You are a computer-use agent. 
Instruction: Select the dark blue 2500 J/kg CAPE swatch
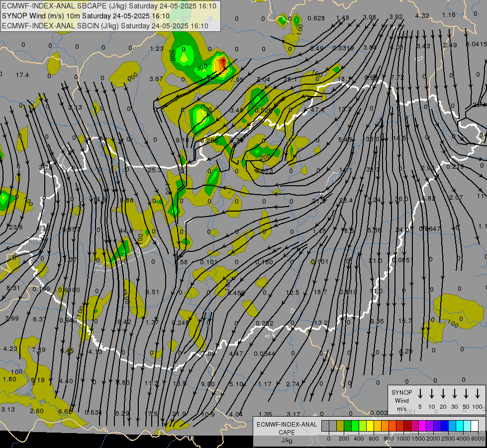pos(444,426)
